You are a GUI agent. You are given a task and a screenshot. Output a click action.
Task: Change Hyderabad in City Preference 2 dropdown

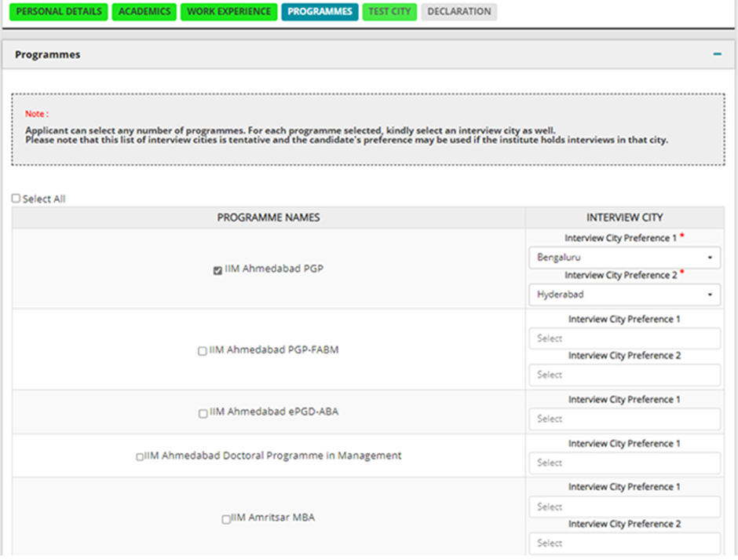624,294
